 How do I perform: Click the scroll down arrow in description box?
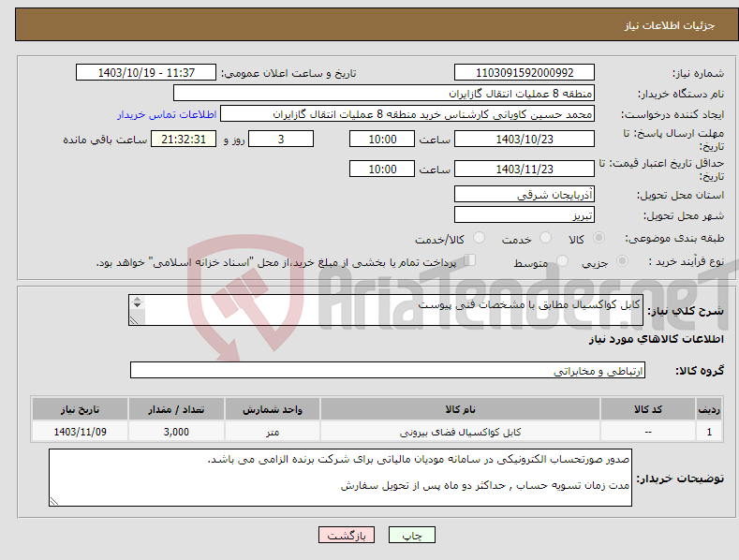(x=137, y=305)
